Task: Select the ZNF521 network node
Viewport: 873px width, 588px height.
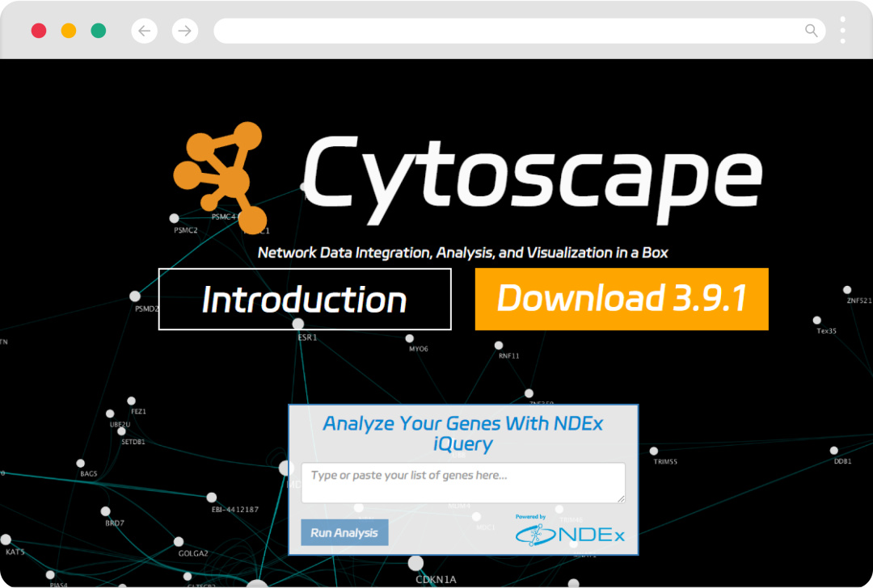Action: click(847, 290)
